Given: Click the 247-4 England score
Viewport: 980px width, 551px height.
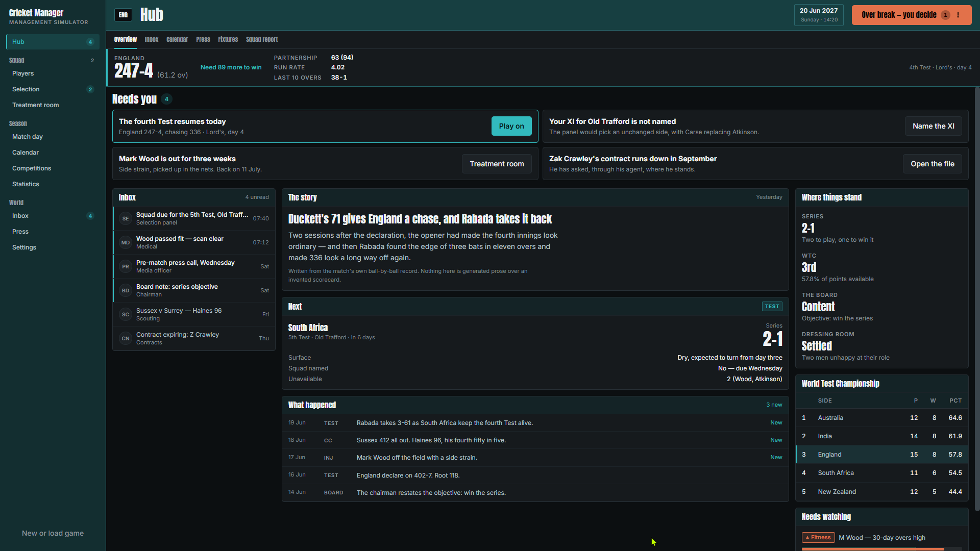Looking at the screenshot, I should click(x=133, y=71).
